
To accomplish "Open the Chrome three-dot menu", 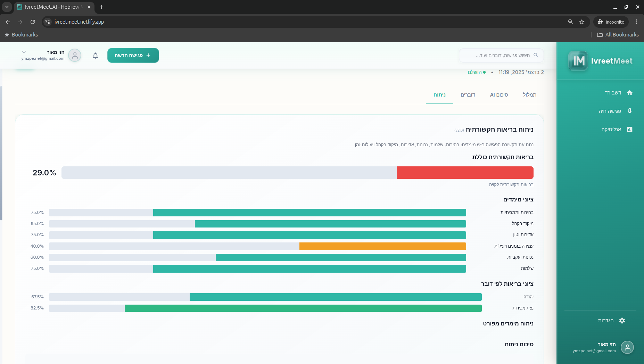I will click(x=636, y=22).
